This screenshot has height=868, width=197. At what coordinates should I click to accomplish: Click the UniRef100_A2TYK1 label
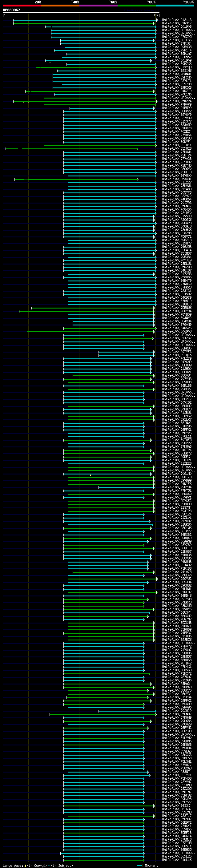(177, 775)
